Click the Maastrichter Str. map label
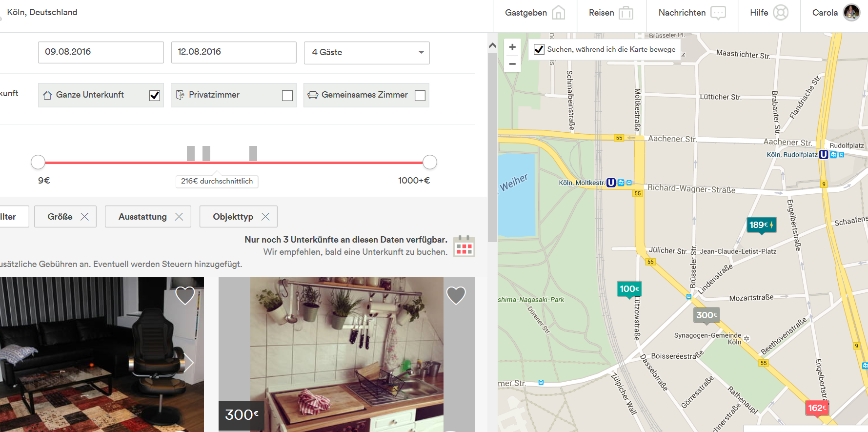This screenshot has width=868, height=432. click(x=743, y=54)
